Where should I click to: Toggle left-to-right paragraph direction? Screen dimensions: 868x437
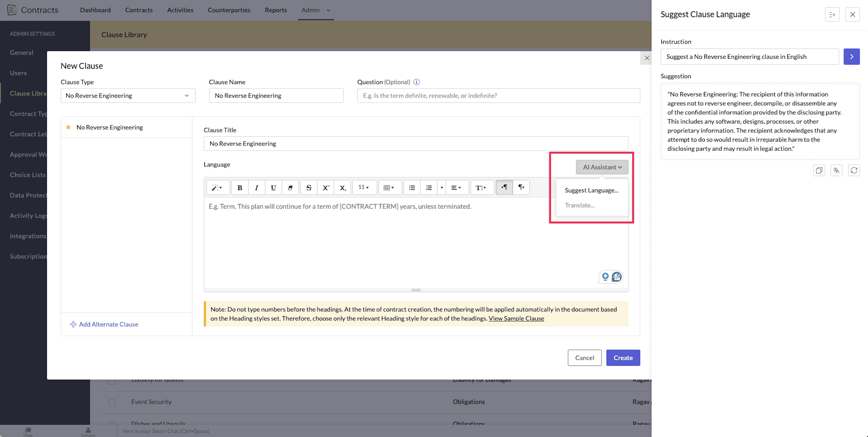(x=504, y=187)
